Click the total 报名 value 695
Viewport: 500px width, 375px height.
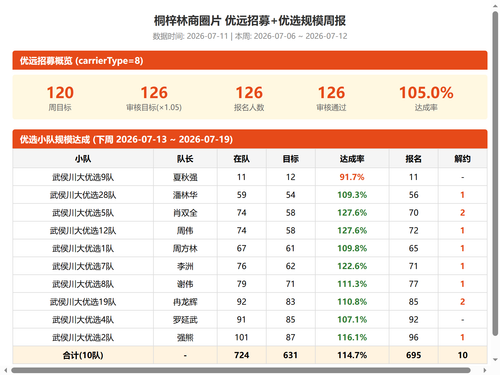[x=413, y=355]
